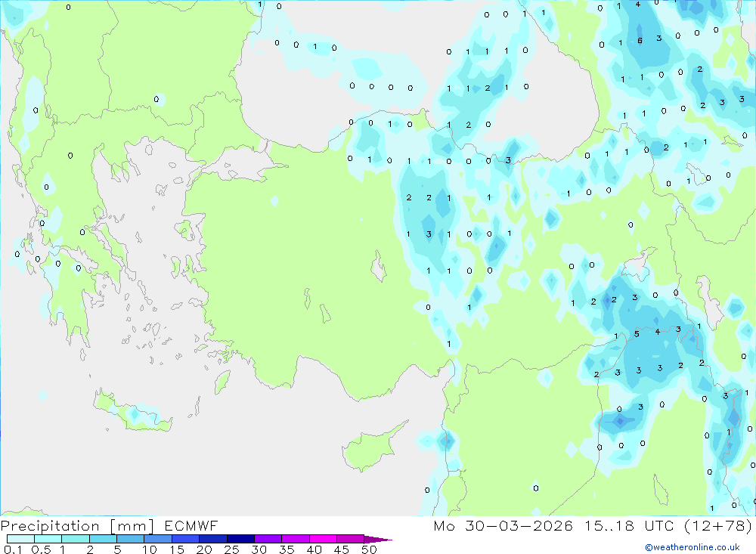Click the 'ECMWF' model label

[x=191, y=525]
